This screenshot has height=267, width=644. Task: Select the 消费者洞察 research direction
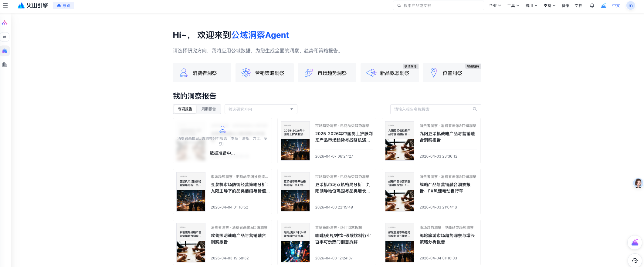tap(202, 73)
